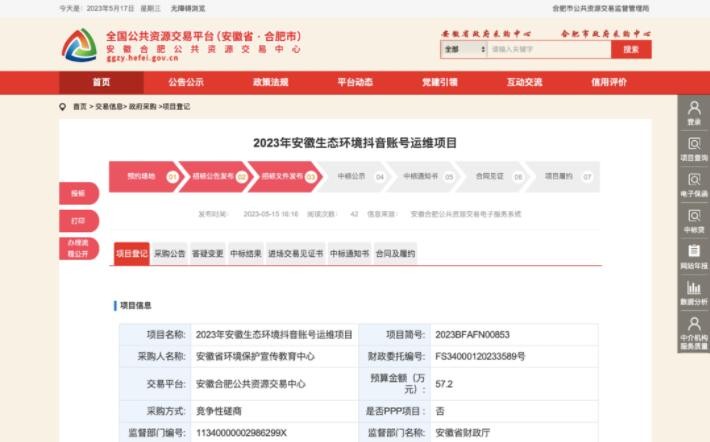710x442 pixels.
Task: Select step 01 预约场地 in the progress bar
Action: [146, 177]
